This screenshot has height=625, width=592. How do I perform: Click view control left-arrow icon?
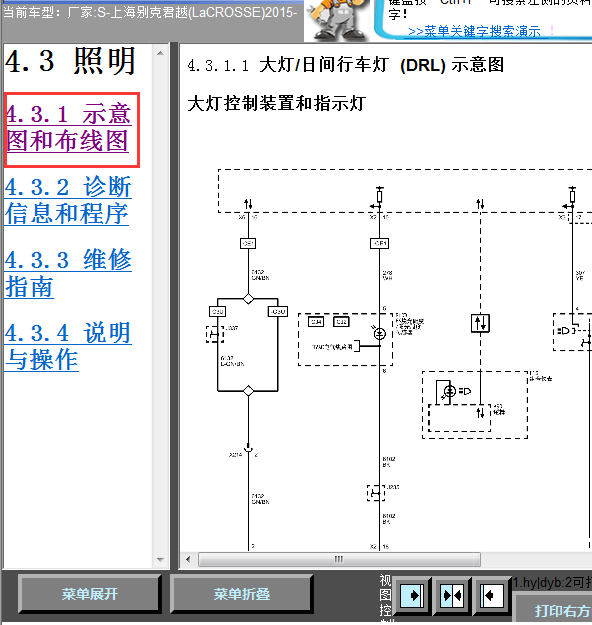coord(490,596)
